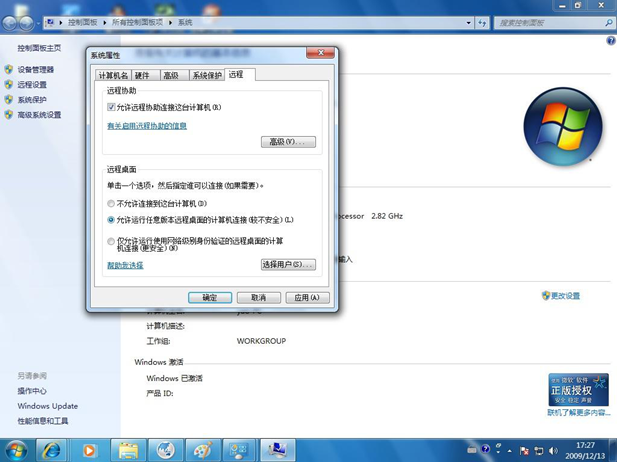Click the network tray icon

coord(539,451)
